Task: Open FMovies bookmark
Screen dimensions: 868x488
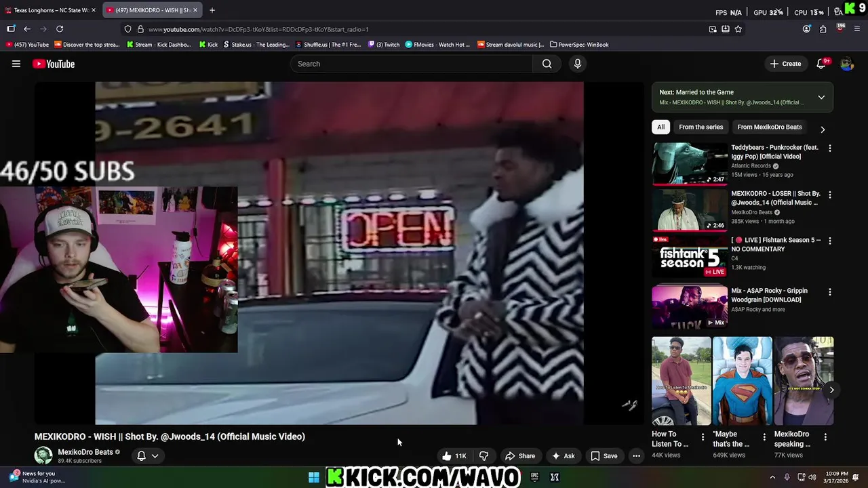Action: (x=437, y=45)
